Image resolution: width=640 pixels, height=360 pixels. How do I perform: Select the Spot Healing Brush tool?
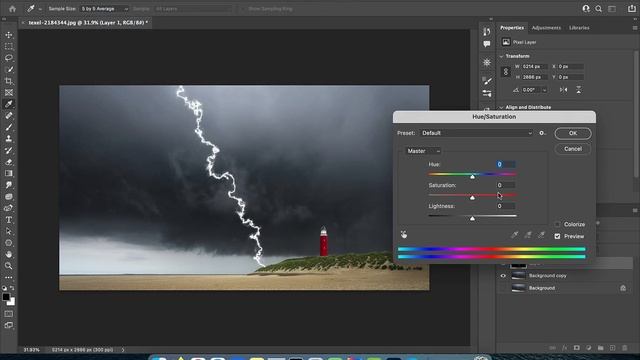(x=9, y=116)
